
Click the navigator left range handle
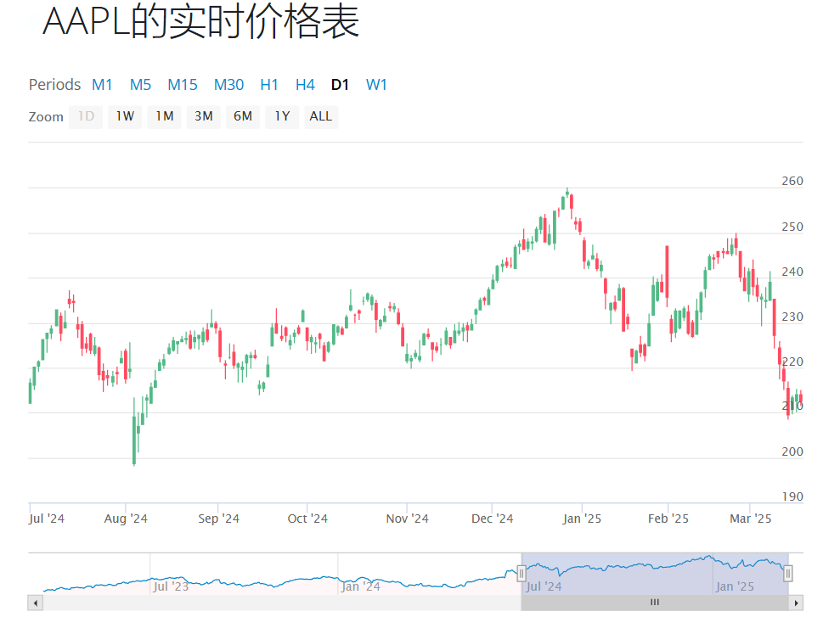point(521,574)
